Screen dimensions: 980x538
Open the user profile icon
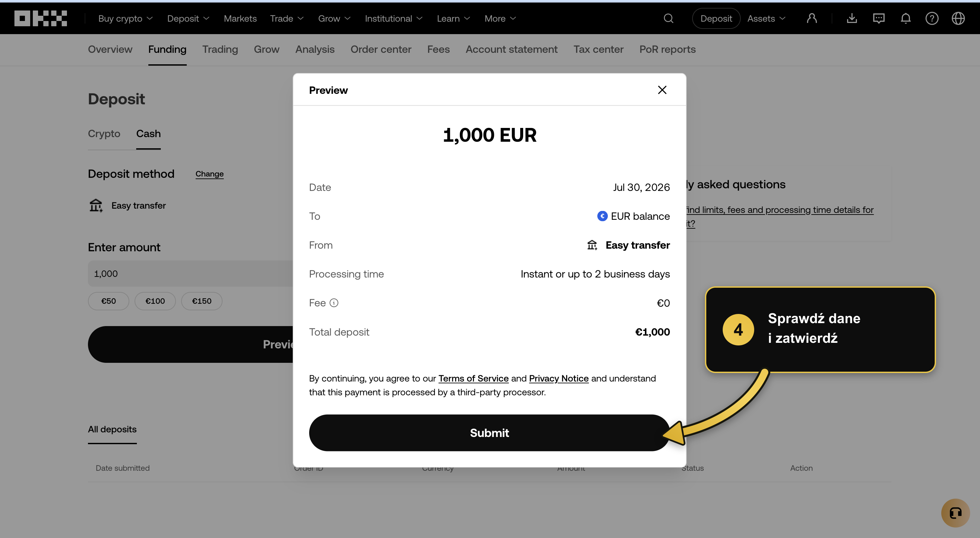(x=812, y=18)
